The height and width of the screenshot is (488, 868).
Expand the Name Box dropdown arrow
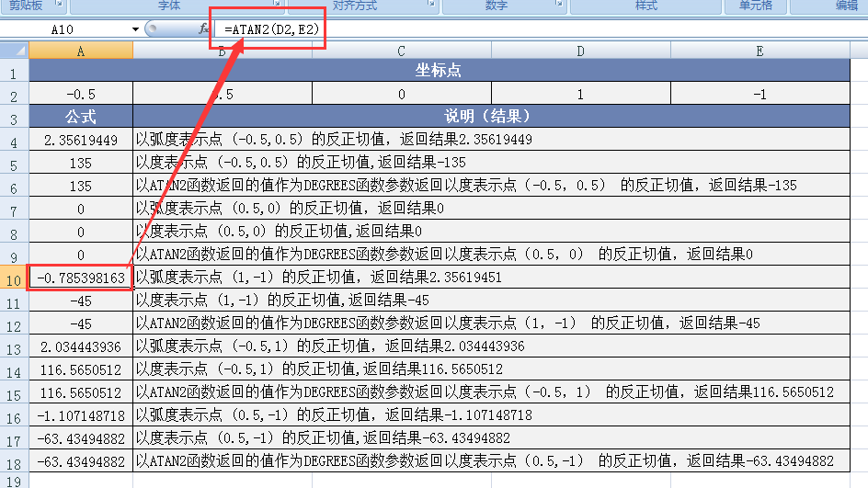[x=135, y=29]
